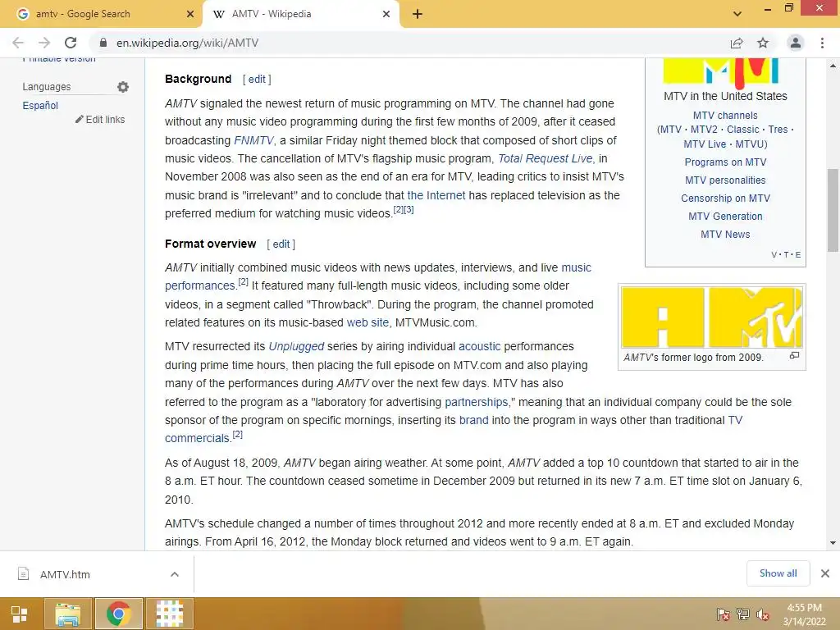This screenshot has width=840, height=630.
Task: Click the MTV logo image in infobox
Action: pyautogui.click(x=721, y=72)
